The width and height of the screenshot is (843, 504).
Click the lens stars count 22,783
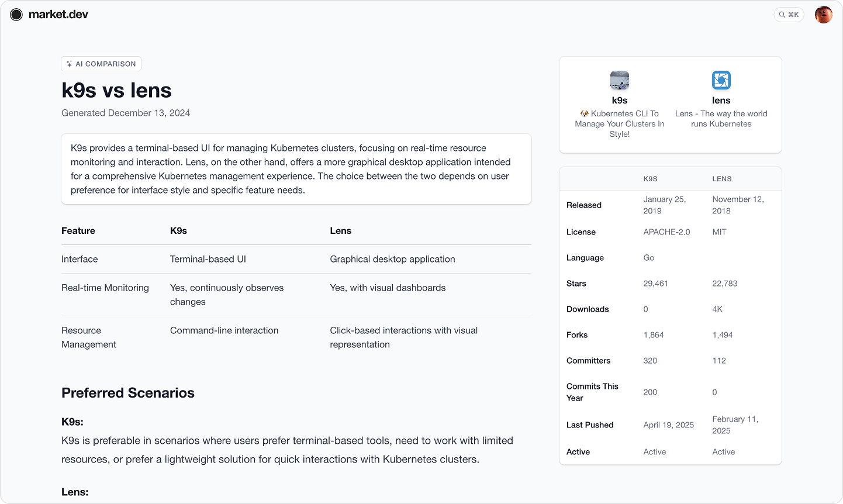tap(725, 284)
